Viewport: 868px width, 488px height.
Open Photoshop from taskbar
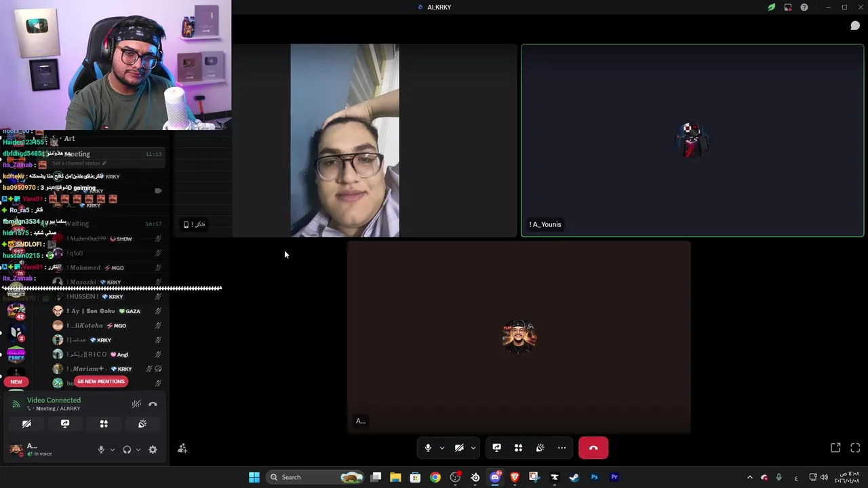pos(595,477)
